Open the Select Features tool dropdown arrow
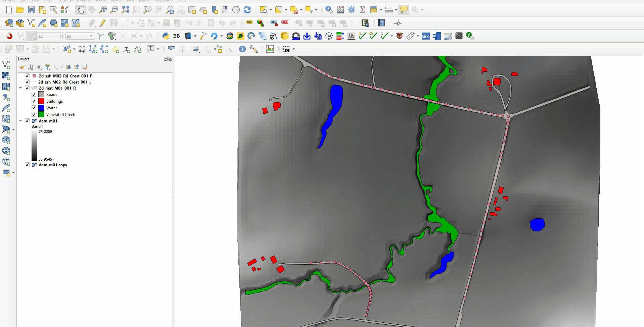Viewport: 644px width, 327px height. pos(271,10)
